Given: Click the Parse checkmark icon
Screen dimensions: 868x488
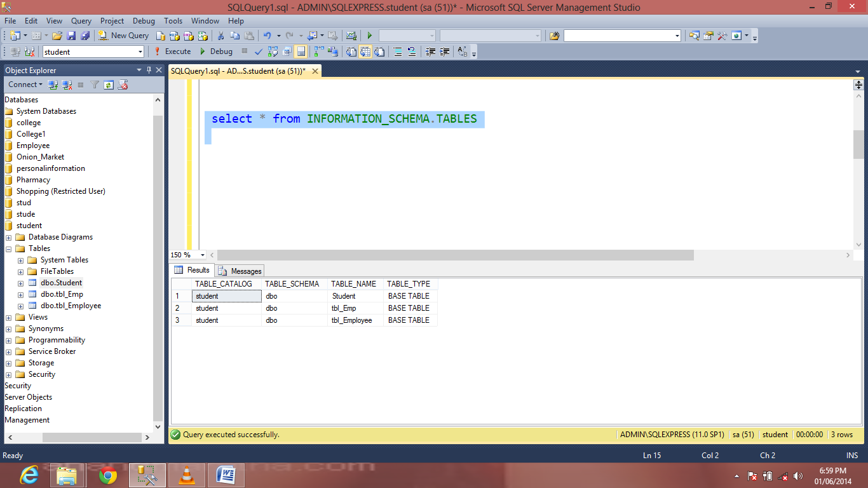Looking at the screenshot, I should pyautogui.click(x=259, y=51).
